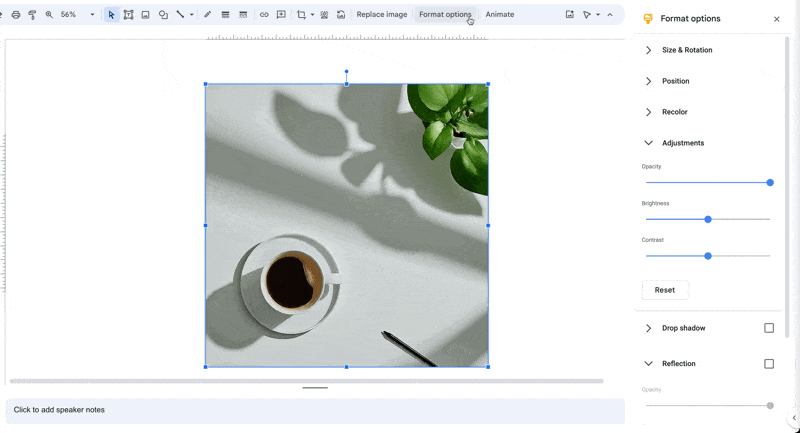Open the pointer mode dropdown arrow
Image resolution: width=800 pixels, height=433 pixels.
click(598, 15)
